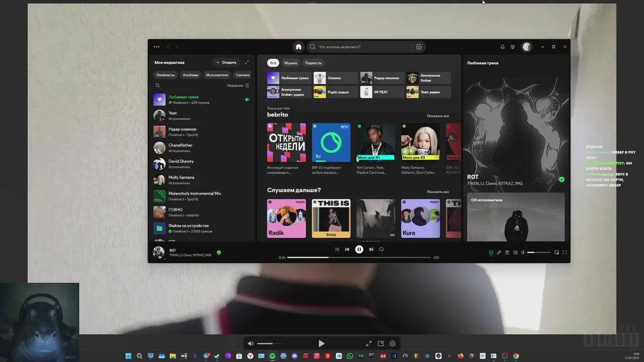Select the Все filter chip
The width and height of the screenshot is (644, 362).
point(273,63)
